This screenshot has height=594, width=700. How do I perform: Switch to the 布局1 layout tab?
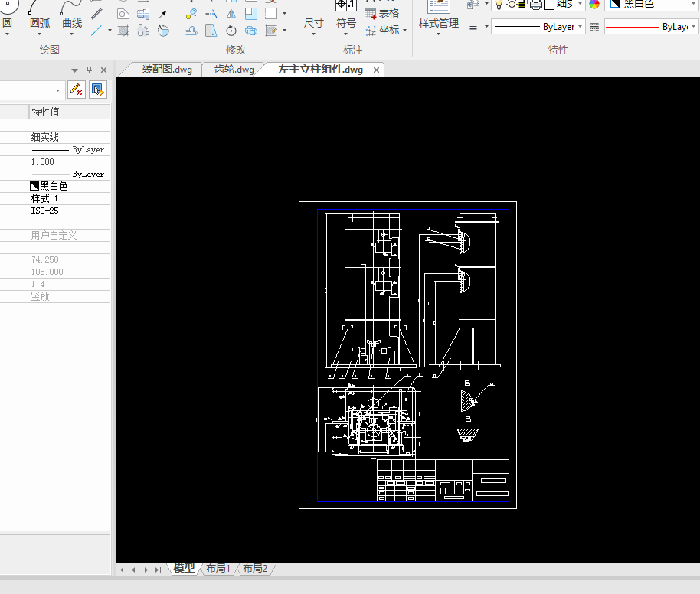218,569
